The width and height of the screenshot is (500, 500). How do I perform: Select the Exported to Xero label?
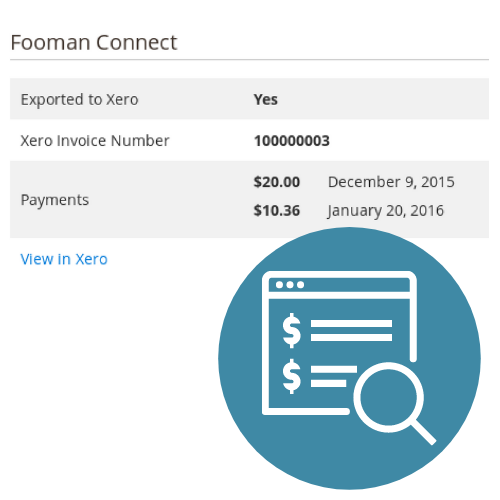(x=79, y=99)
